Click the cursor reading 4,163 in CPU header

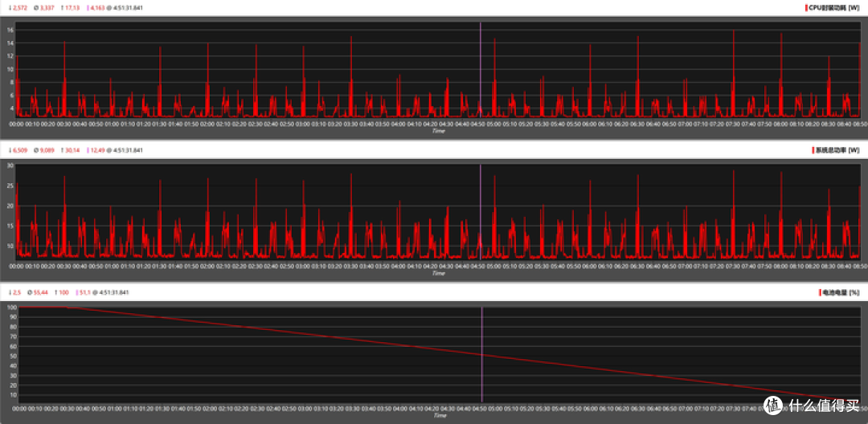[97, 7]
